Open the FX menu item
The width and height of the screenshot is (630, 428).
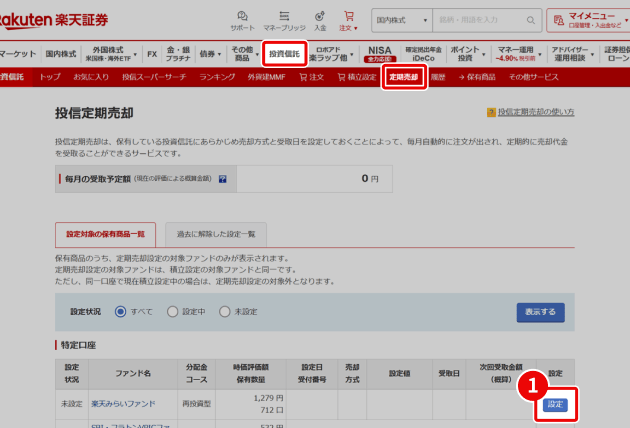point(152,54)
